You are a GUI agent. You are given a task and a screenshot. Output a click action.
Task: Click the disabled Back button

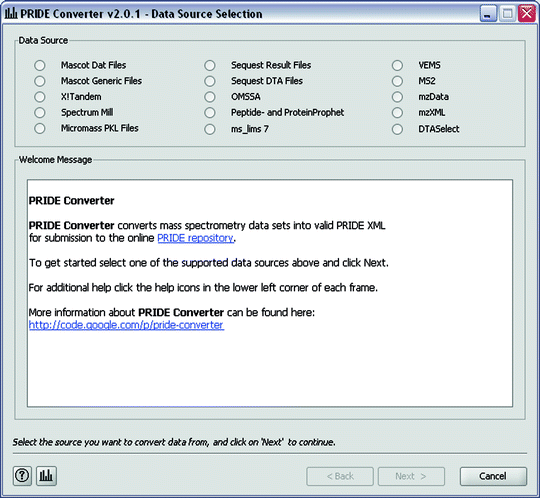(340, 476)
